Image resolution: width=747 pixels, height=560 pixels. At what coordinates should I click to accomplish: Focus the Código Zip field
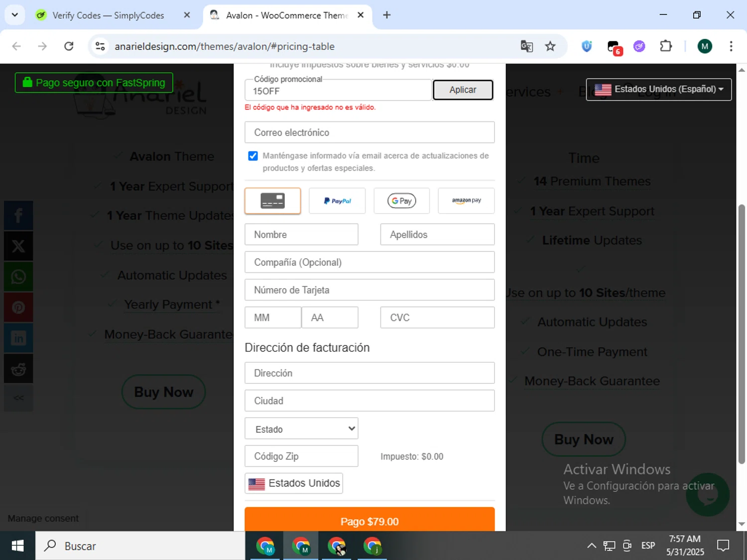click(301, 456)
